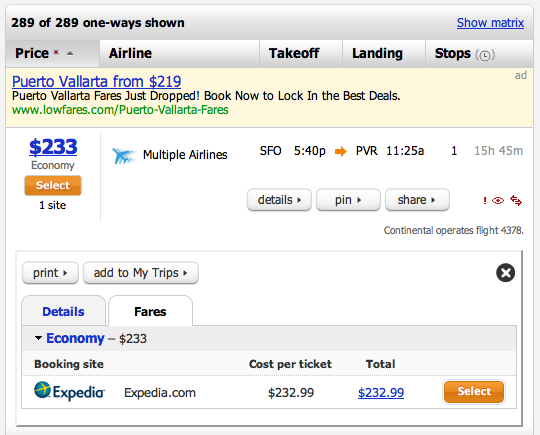Collapse the Economy fare section
This screenshot has width=540, height=435.
(39, 338)
